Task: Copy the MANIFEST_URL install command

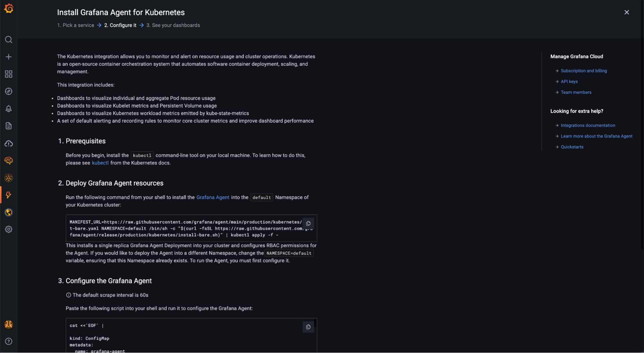Action: 308,223
